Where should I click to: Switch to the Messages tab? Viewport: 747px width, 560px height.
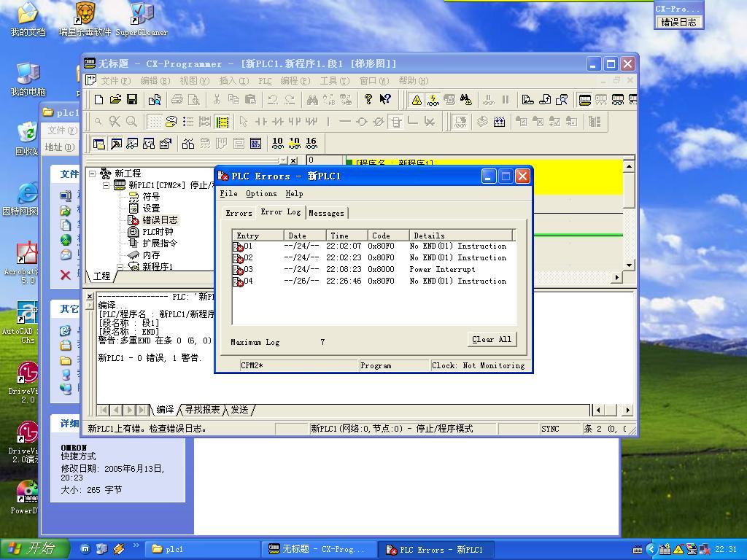[326, 214]
